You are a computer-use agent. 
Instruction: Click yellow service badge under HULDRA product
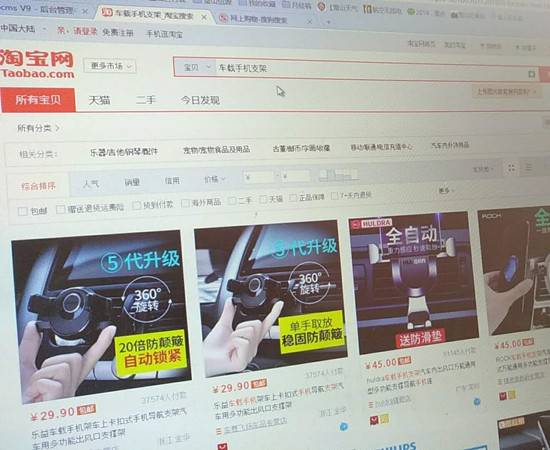[x=384, y=419]
